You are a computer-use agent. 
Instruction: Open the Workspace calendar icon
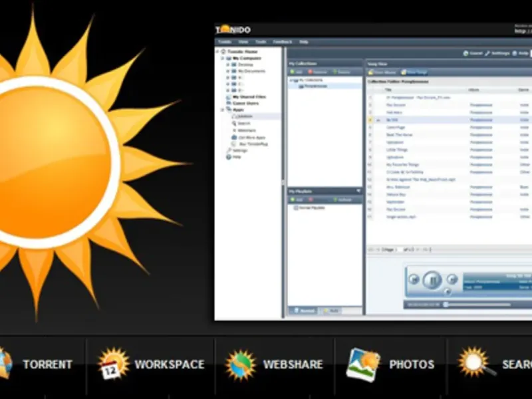tap(113, 364)
